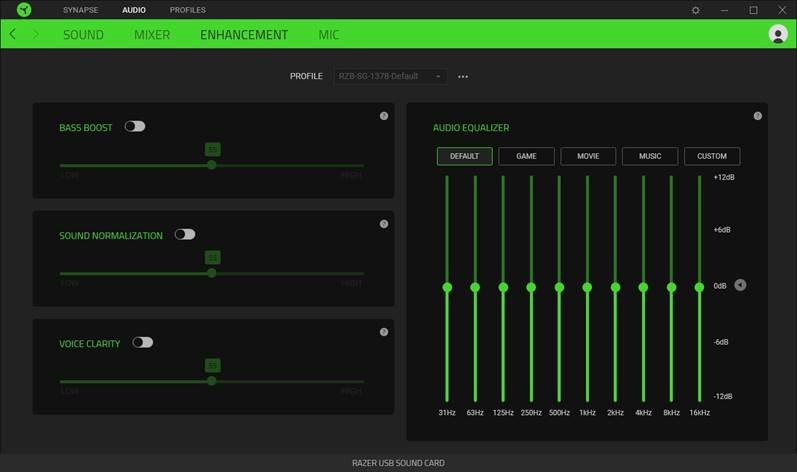797x472 pixels.
Task: Open the Profiles menu
Action: pyautogui.click(x=188, y=10)
